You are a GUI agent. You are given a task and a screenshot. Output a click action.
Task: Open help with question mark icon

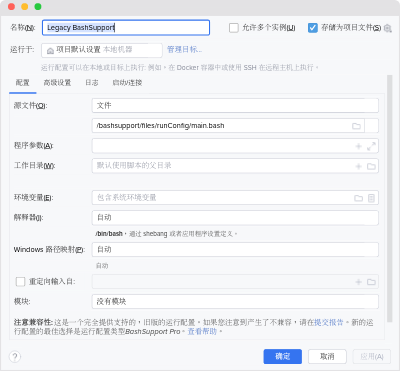click(15, 356)
